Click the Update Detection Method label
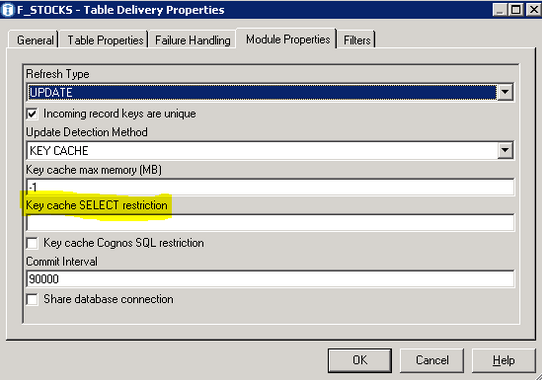 coord(87,132)
